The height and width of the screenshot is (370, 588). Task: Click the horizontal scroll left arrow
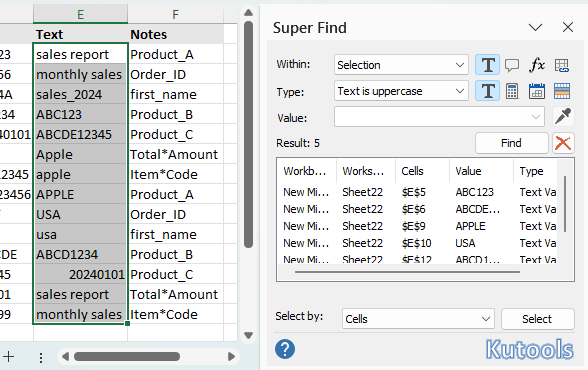pos(65,357)
